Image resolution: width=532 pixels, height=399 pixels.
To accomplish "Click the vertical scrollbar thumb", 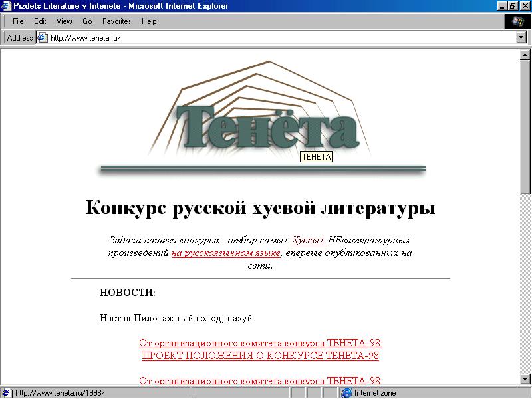I will (525, 127).
